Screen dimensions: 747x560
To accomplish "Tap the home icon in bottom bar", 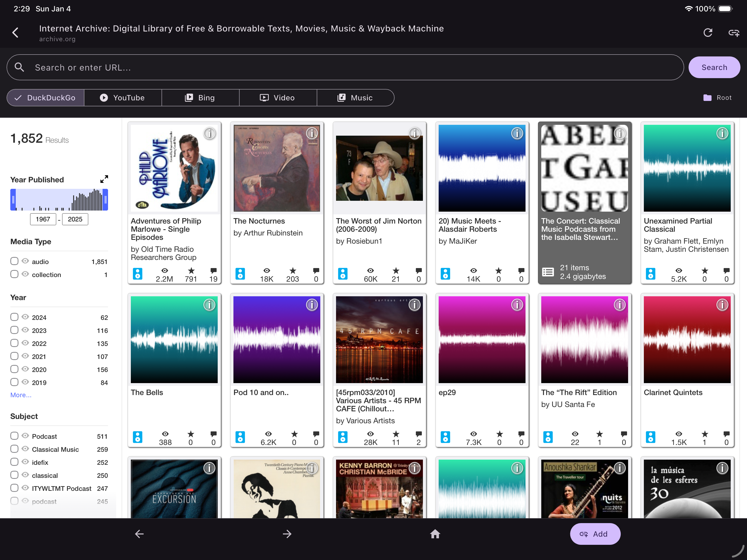I will pyautogui.click(x=435, y=534).
